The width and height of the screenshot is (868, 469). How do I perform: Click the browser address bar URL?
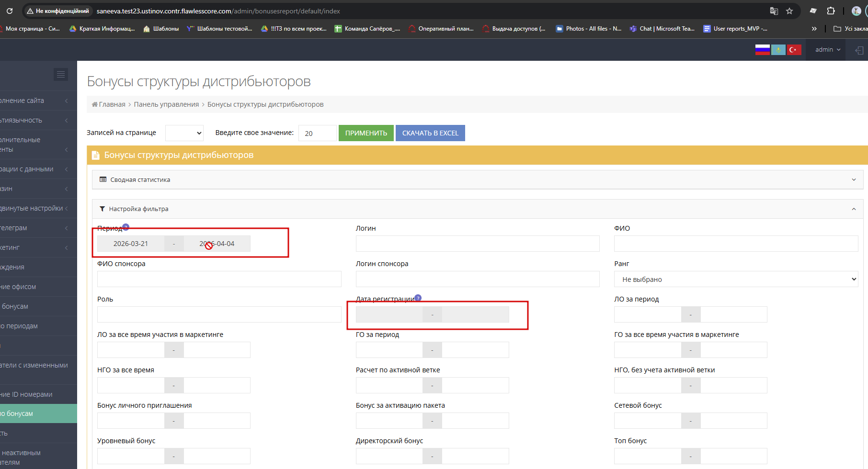point(218,11)
